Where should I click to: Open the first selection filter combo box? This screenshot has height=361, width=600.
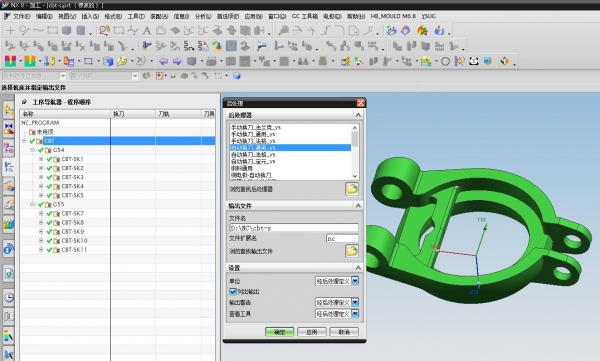(34, 76)
